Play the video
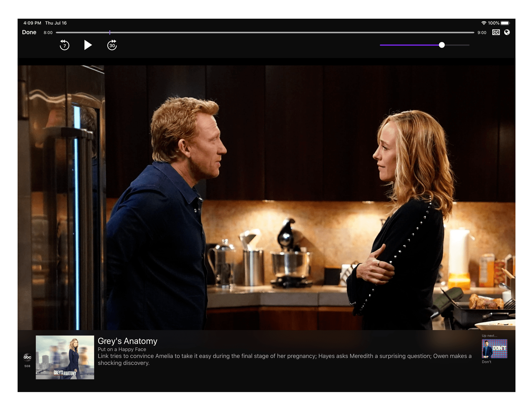532x416 pixels. click(x=88, y=45)
